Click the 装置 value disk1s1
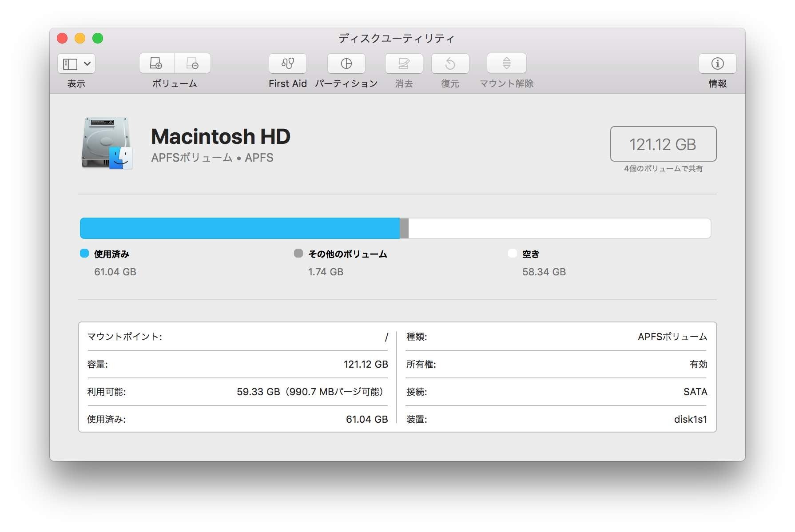Image resolution: width=795 pixels, height=532 pixels. pos(691,419)
